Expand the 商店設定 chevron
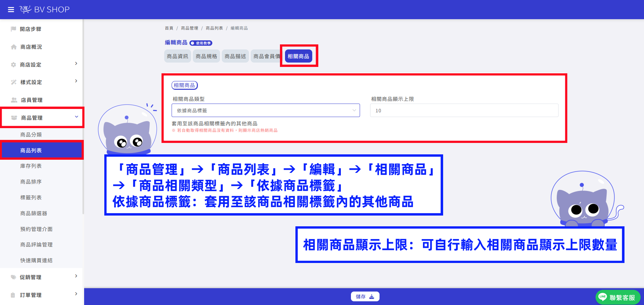The width and height of the screenshot is (644, 305). (x=76, y=63)
